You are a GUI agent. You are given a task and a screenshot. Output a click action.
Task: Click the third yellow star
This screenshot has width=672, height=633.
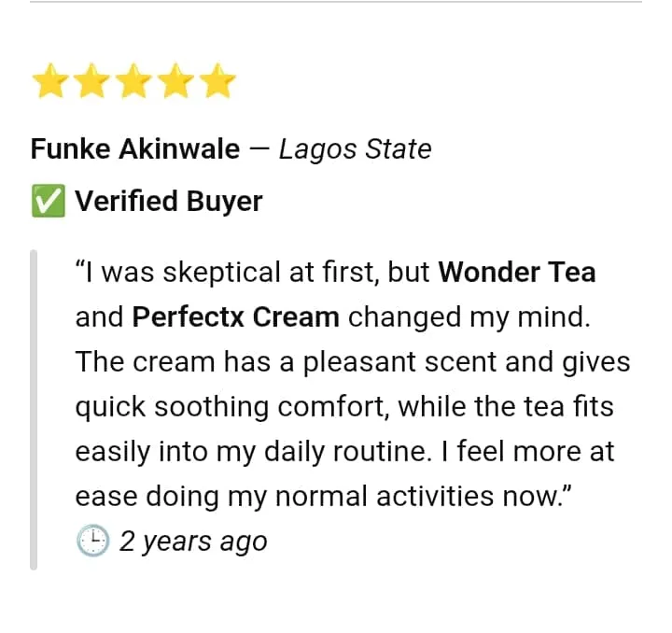134,80
